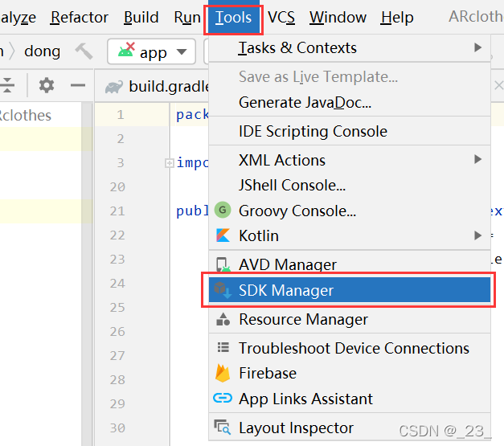504x446 pixels.
Task: Open the app run configuration dropdown
Action: pos(151,51)
